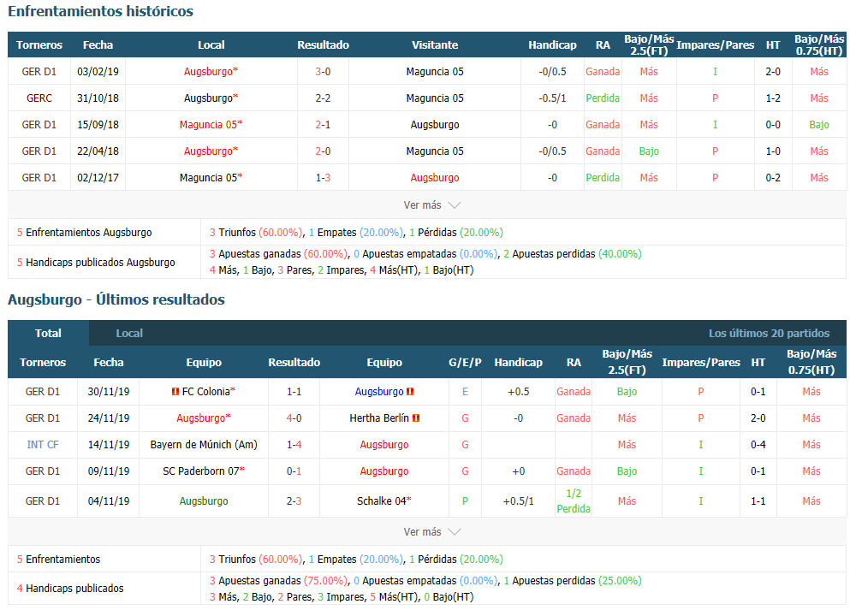
Task: Click the '-0.5/1' handicap on 31/10/18 row
Action: click(x=552, y=98)
